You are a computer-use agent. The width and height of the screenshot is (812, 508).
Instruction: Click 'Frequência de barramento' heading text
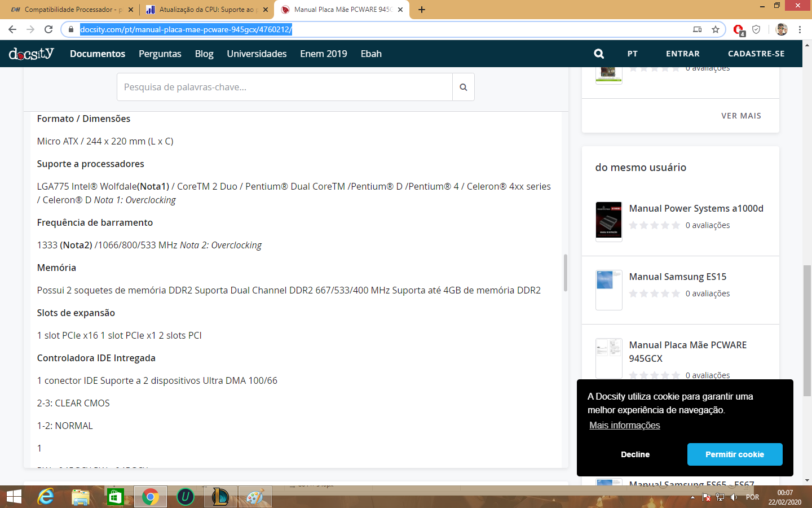95,222
